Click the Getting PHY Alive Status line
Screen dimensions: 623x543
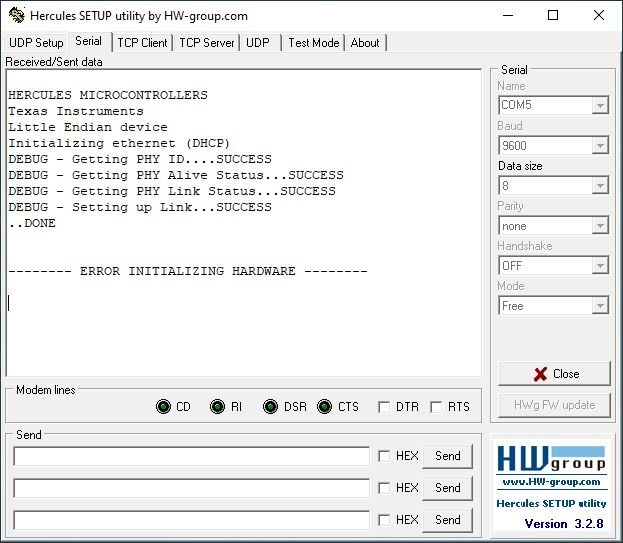(176, 175)
